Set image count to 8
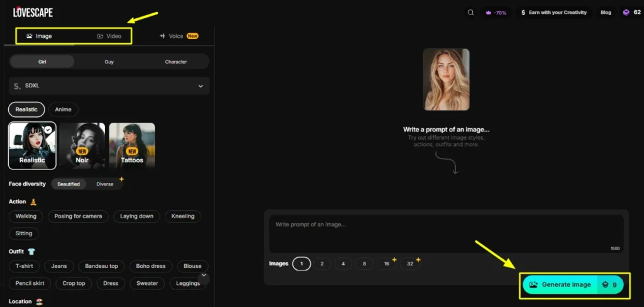The image size is (644, 307). tap(364, 264)
